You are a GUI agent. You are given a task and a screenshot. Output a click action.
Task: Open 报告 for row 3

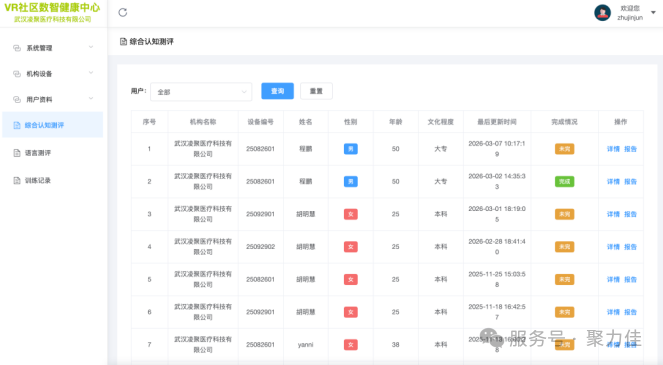pyautogui.click(x=630, y=214)
